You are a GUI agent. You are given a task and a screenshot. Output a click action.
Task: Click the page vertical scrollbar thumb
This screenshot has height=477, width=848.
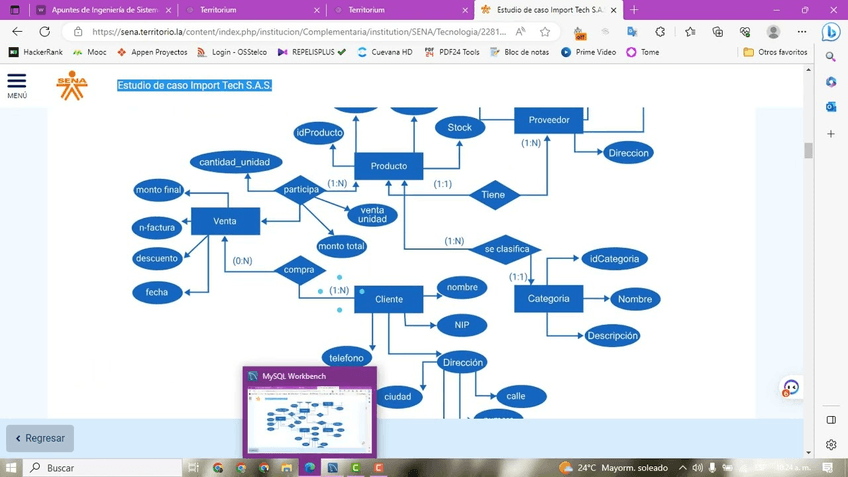(808, 150)
